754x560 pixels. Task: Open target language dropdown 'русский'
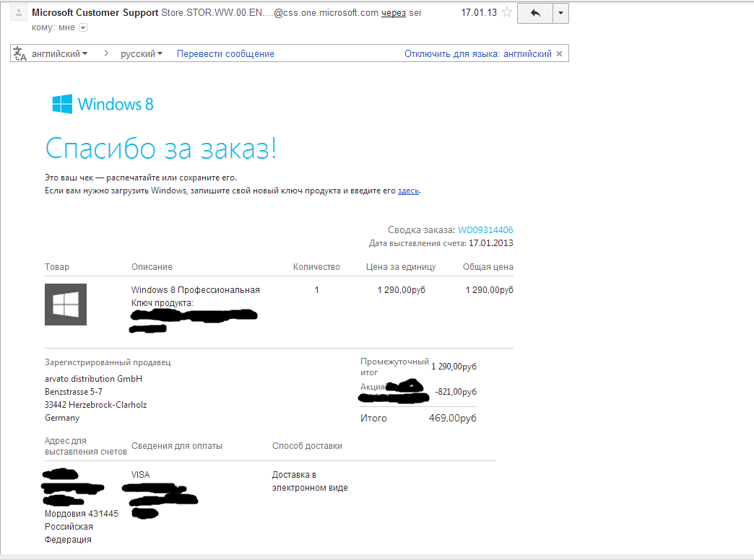click(x=141, y=53)
